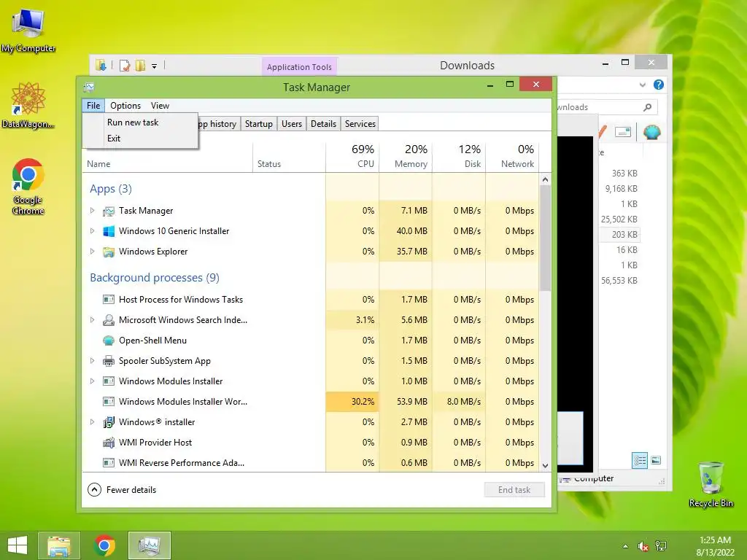Click the process list scroll up arrow
747x560 pixels.
[x=546, y=179]
